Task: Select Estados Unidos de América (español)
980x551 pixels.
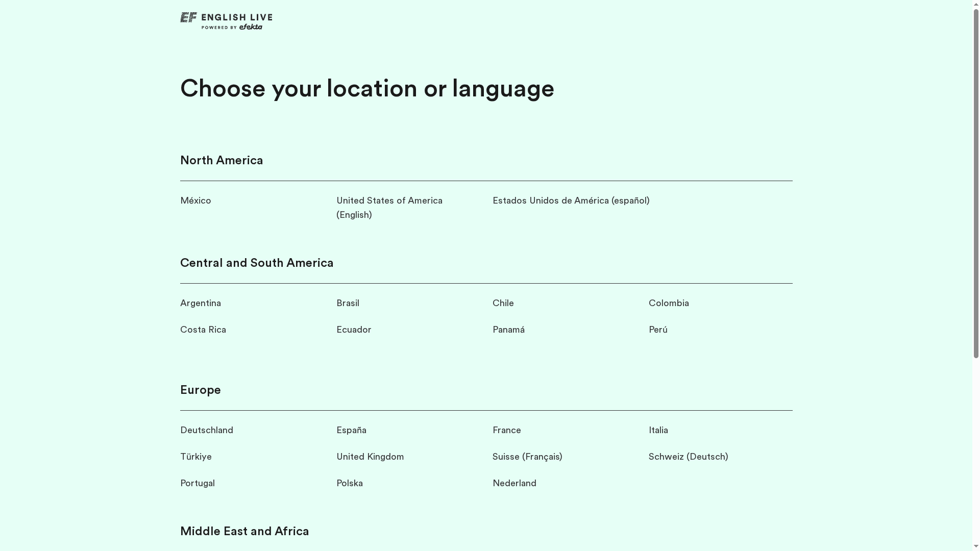Action: [571, 201]
